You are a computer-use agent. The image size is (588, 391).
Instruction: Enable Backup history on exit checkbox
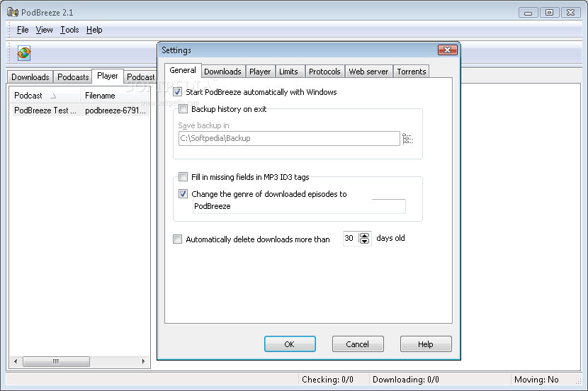[183, 109]
